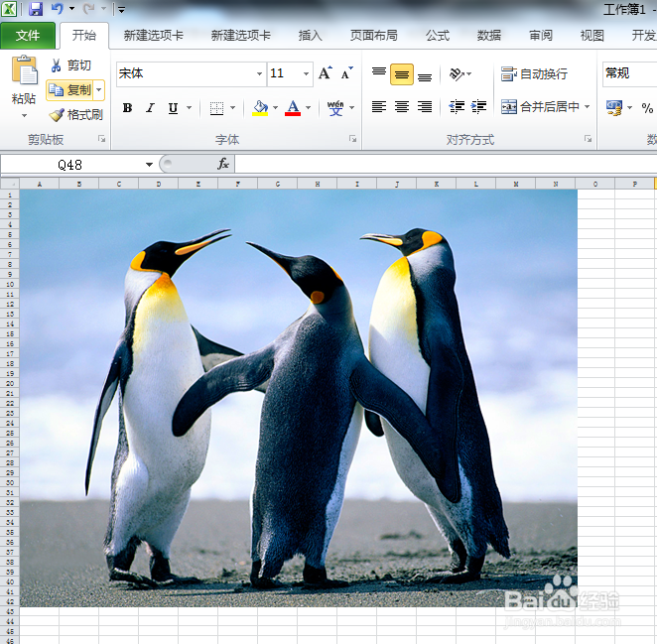Switch to the 视图 (View) tab

(x=591, y=36)
